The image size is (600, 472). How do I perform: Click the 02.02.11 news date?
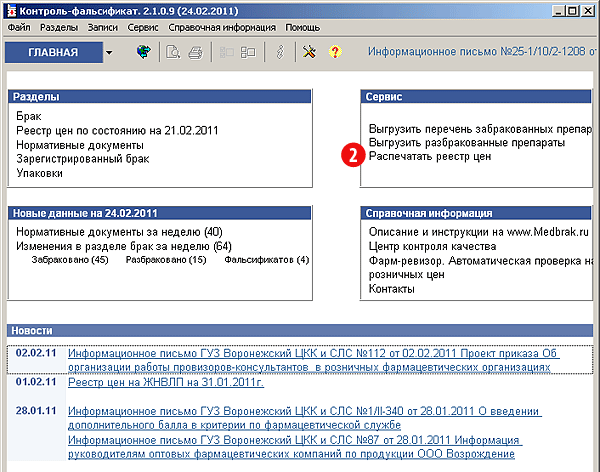point(36,353)
